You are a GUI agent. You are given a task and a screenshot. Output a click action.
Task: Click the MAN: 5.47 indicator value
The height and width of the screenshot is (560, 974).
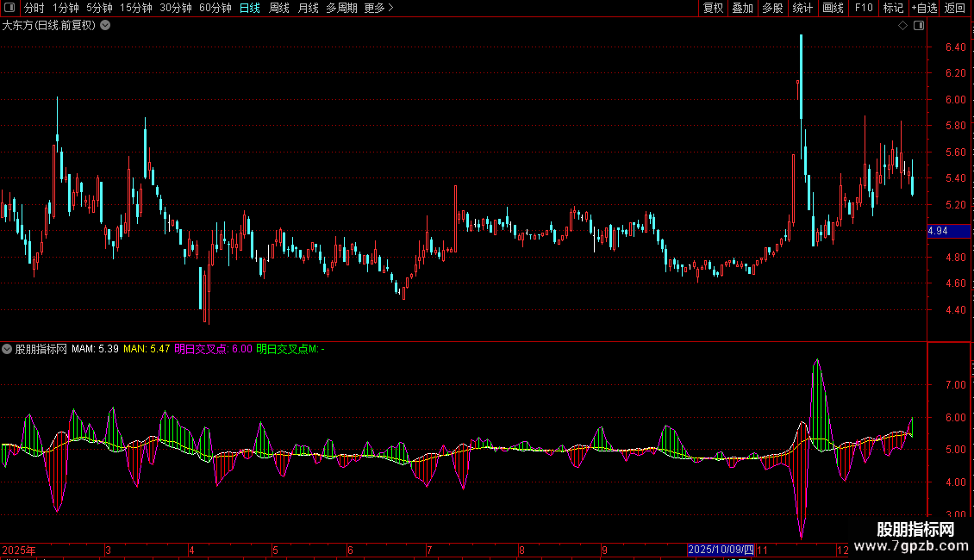click(147, 349)
